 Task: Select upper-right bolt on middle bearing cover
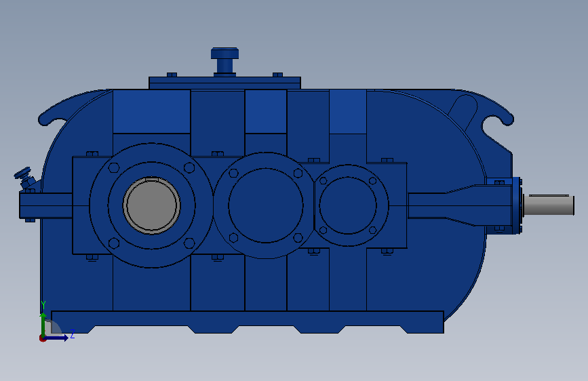click(298, 173)
